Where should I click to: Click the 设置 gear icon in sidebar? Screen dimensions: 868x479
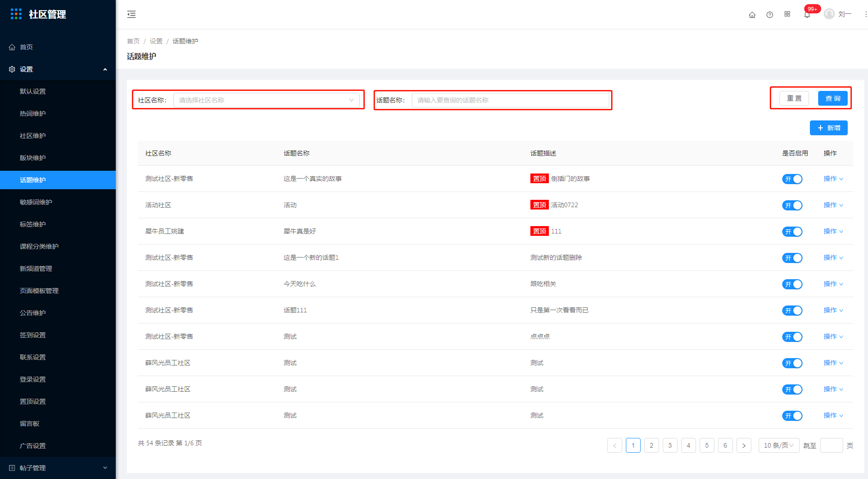pos(12,69)
